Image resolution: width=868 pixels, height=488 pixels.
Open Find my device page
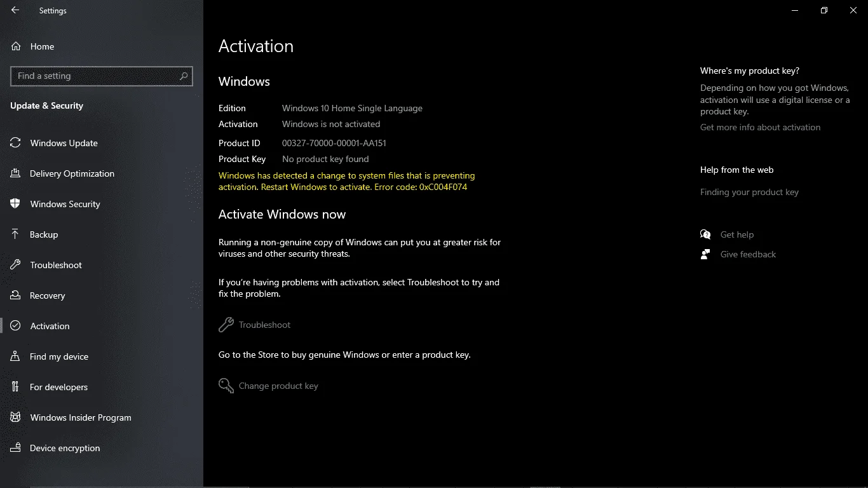tap(102, 356)
